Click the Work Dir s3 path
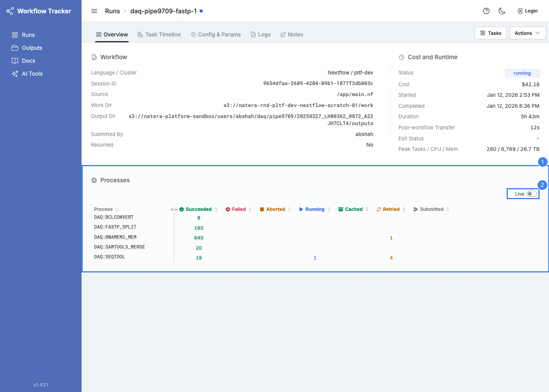 (298, 105)
